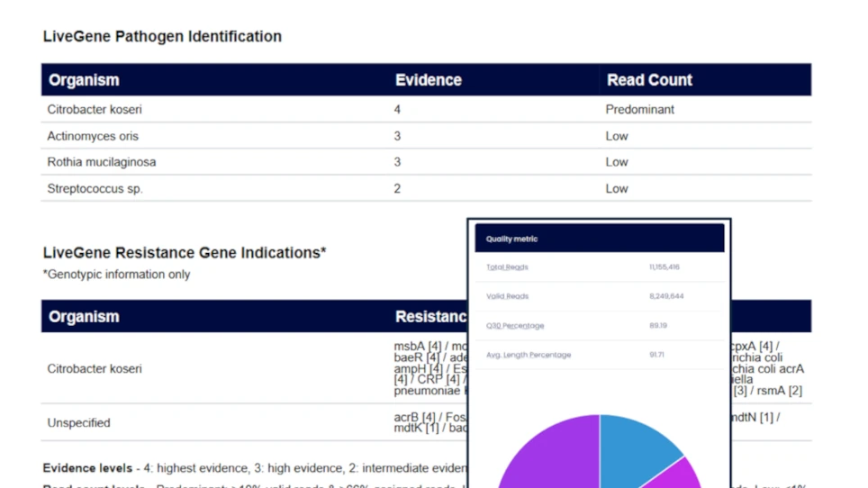Click the Q30 Percentage metric label
868x488 pixels.
(x=515, y=326)
